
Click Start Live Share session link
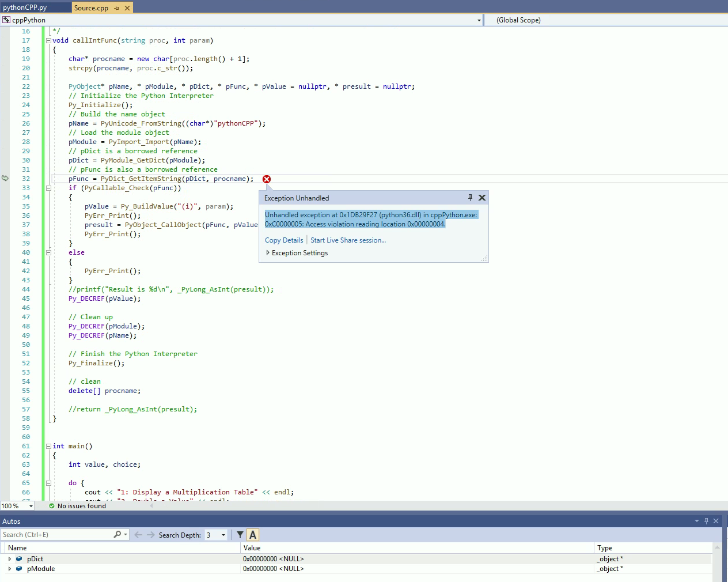[x=348, y=240]
